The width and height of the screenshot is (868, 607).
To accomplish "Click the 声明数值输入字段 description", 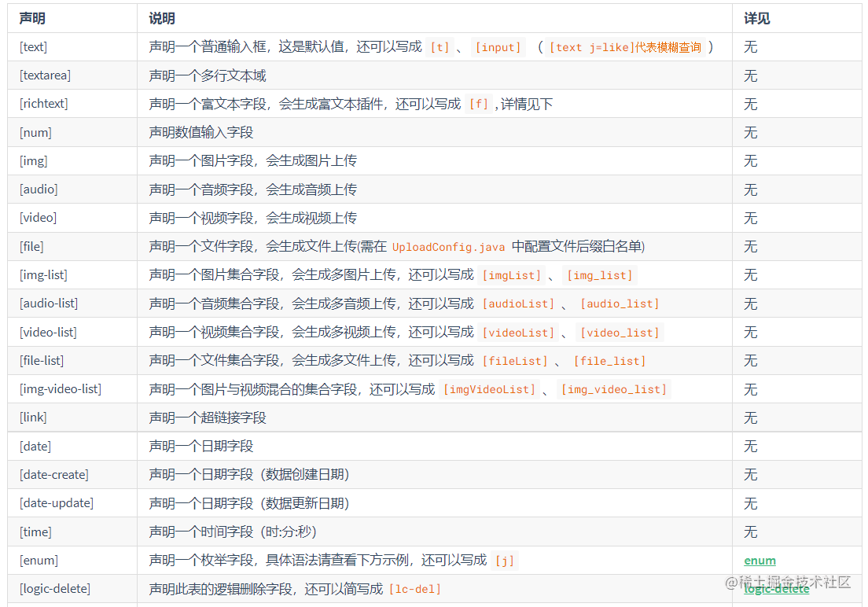I will click(201, 132).
